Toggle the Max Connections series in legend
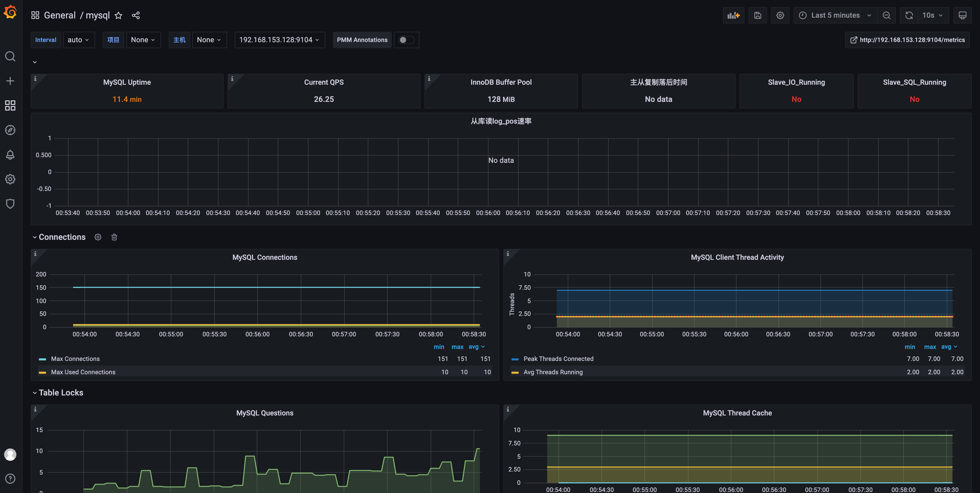Screen dimensions: 980x493 [x=75, y=359]
